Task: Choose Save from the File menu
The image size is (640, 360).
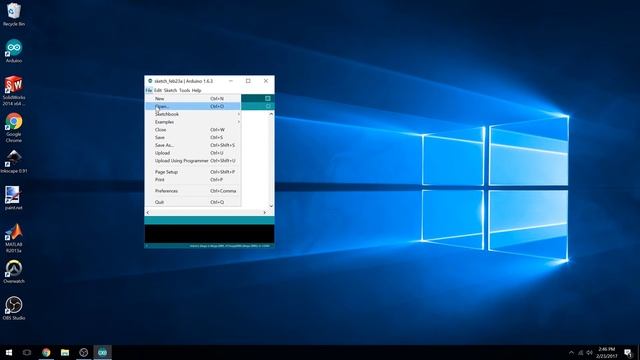Action: pos(193,137)
